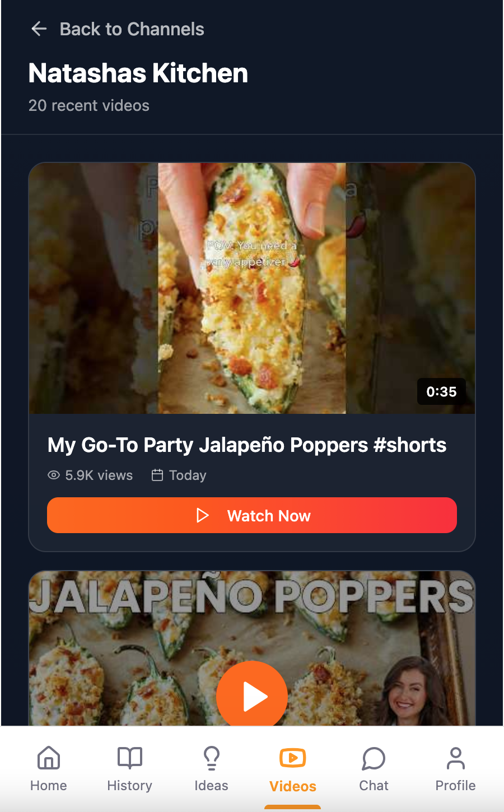Click the Watch Now button
504x812 pixels.
tap(252, 515)
